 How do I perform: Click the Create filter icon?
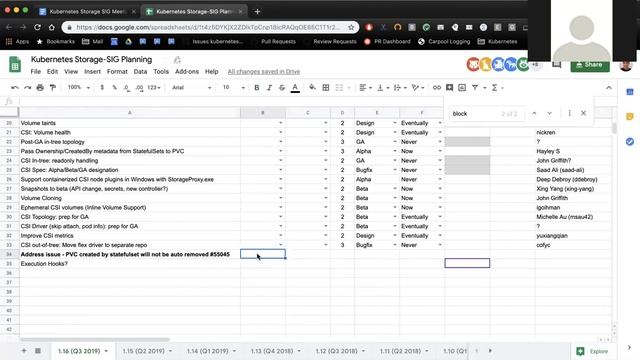(475, 88)
